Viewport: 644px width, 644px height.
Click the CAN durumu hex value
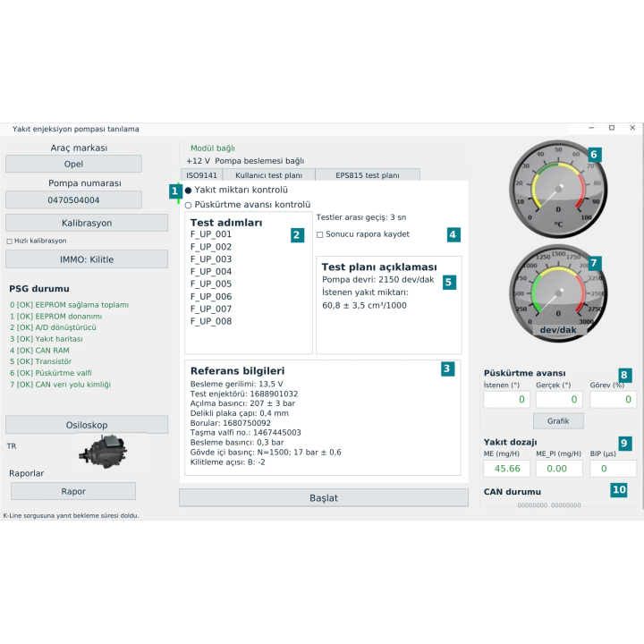[549, 505]
